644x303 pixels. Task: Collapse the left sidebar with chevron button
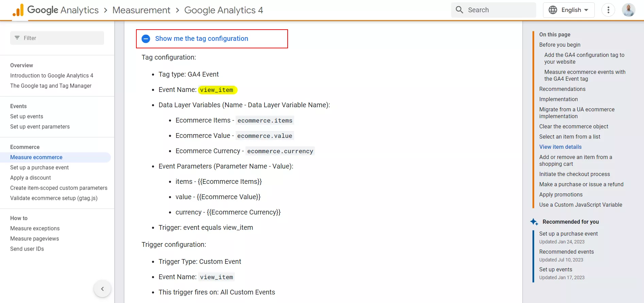[102, 289]
